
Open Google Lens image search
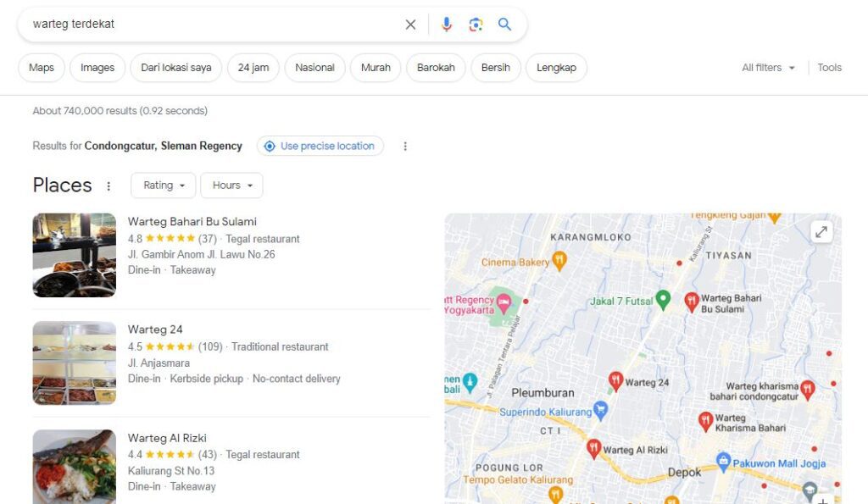(x=476, y=25)
